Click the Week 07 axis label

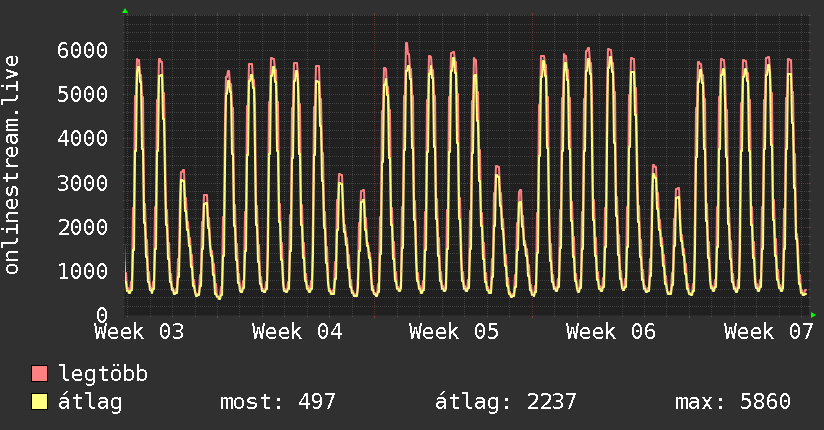769,332
